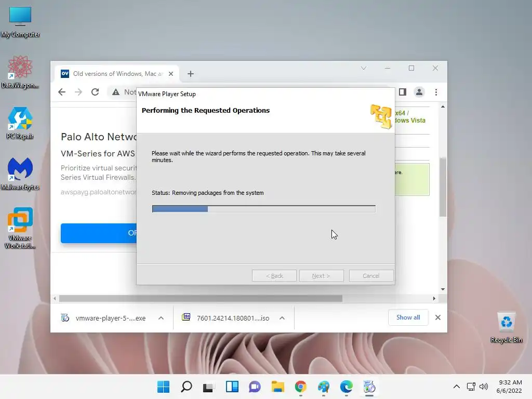Open Malwarebytes desktop shortcut
Image resolution: width=532 pixels, height=399 pixels.
pos(20,174)
